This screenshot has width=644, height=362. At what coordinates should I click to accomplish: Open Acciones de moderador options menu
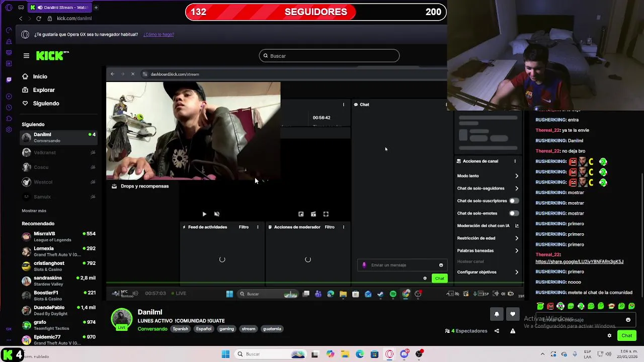(x=344, y=227)
